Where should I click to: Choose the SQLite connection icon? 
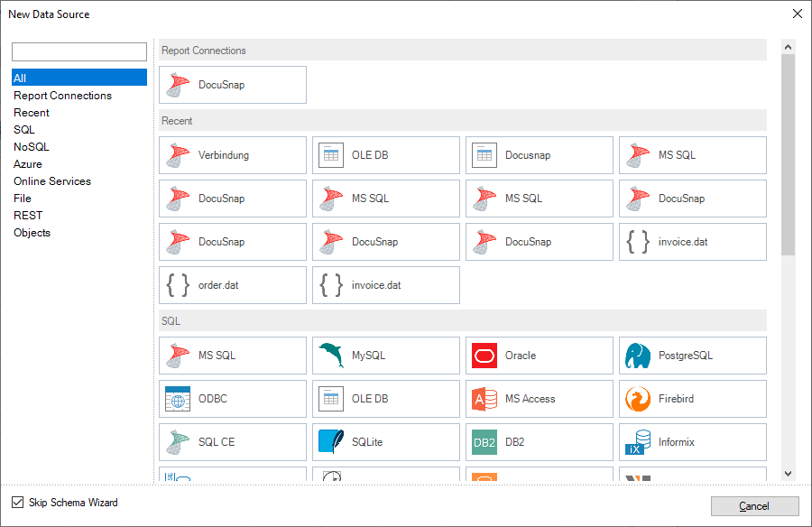pyautogui.click(x=386, y=442)
